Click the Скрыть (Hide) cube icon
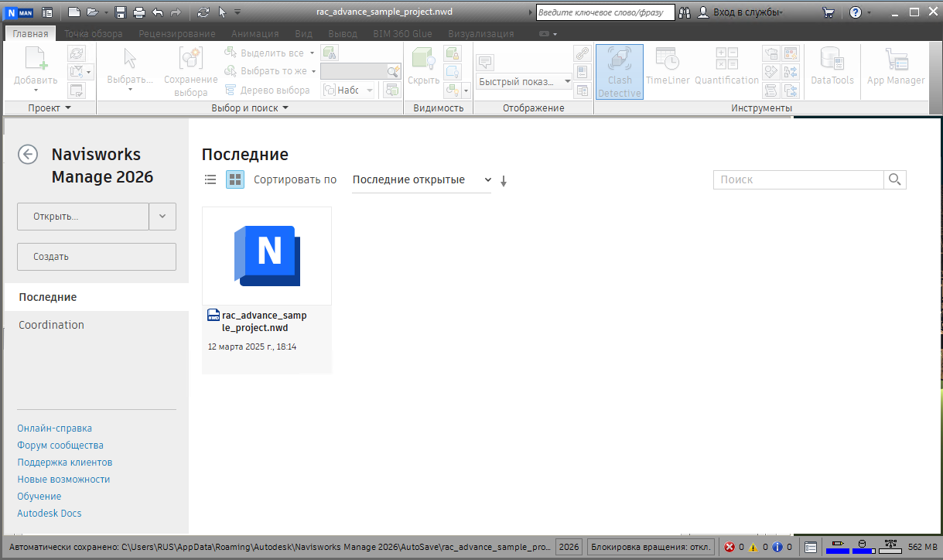Screen dimensions: 943x560 tap(423, 60)
